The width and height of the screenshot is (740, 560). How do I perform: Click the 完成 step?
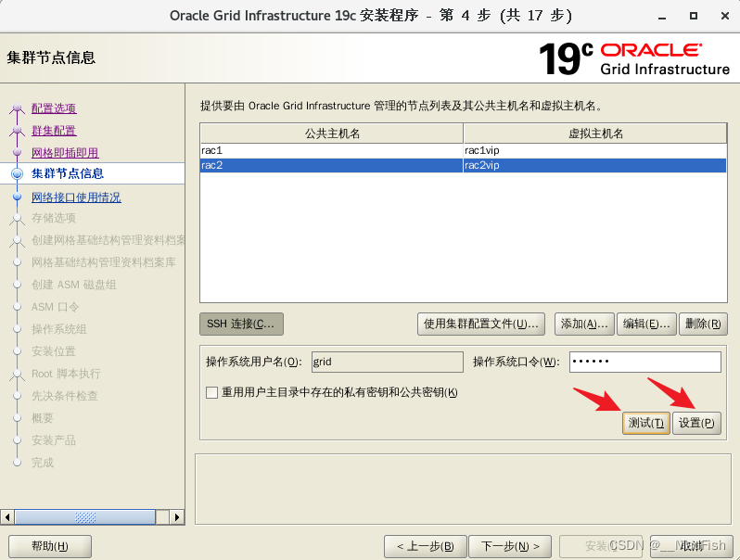pos(43,463)
